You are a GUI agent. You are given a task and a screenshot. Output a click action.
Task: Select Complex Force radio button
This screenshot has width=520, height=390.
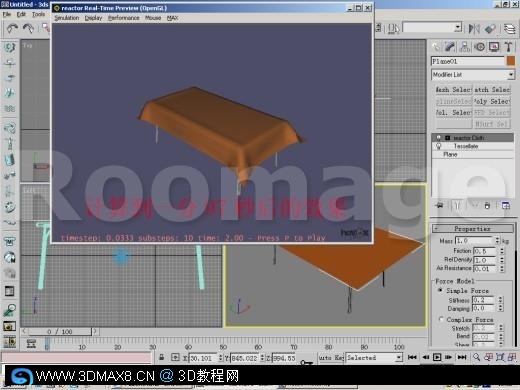(x=441, y=319)
